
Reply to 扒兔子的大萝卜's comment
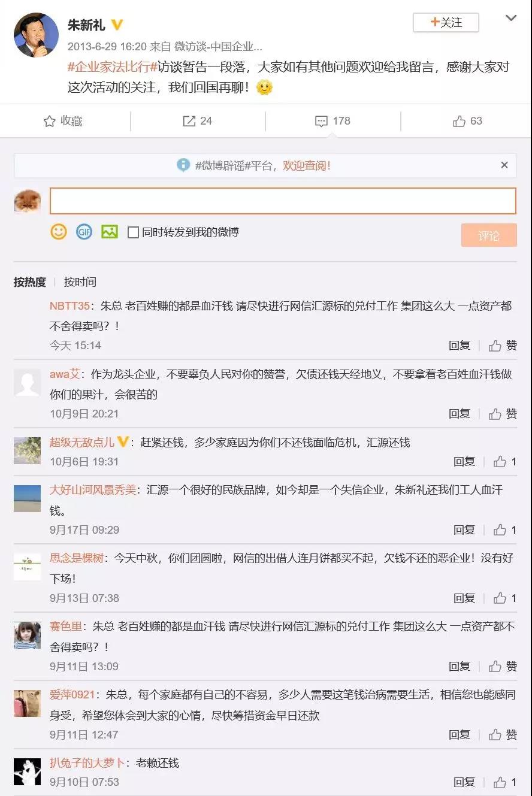(x=464, y=782)
